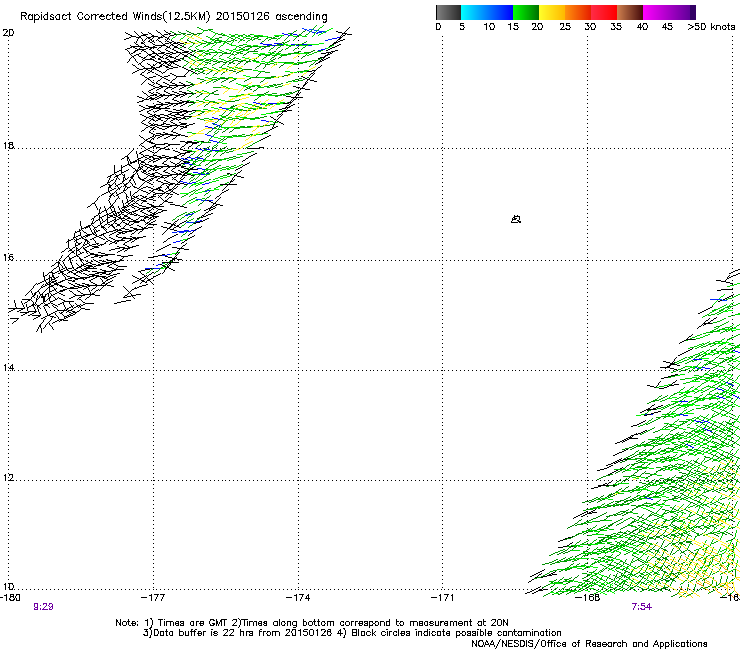
Task: Click the orange 25-30 knots color band
Action: pos(578,12)
